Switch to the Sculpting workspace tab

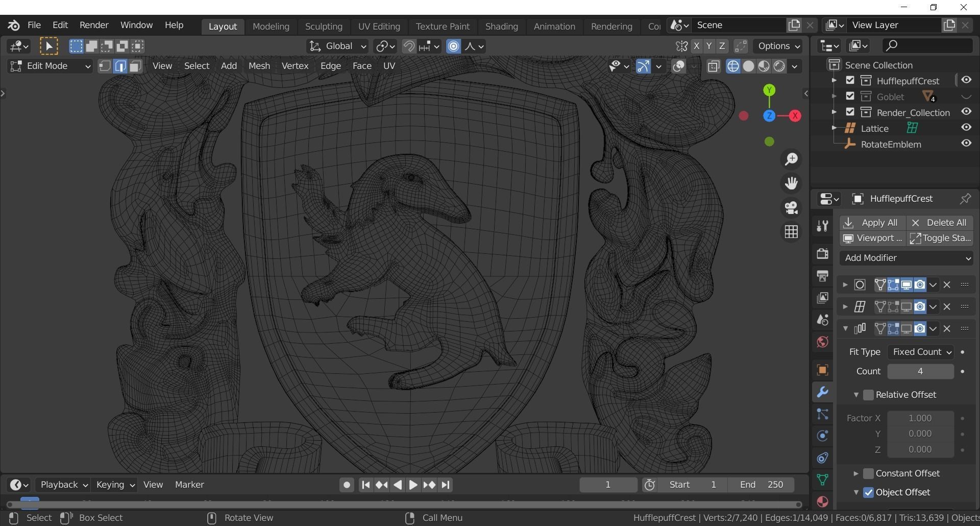click(324, 27)
